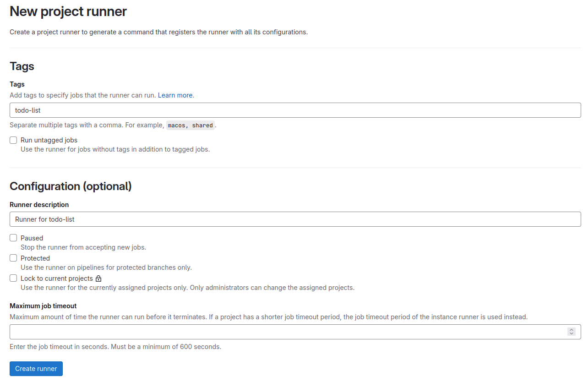Viewport: 588px width, 382px height.
Task: Select the Maximum job timeout input box
Action: tap(295, 332)
